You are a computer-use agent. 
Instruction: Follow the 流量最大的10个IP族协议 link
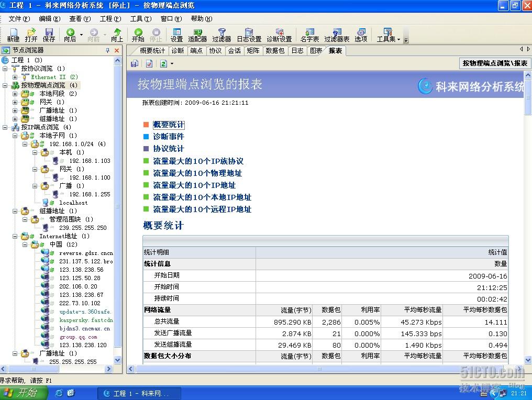198,161
